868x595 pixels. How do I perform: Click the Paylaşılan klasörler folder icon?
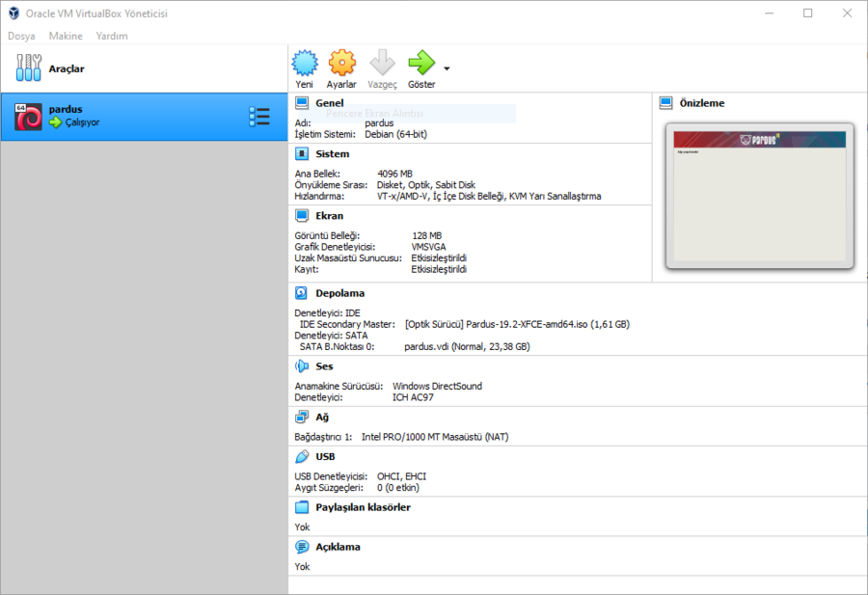[x=302, y=507]
